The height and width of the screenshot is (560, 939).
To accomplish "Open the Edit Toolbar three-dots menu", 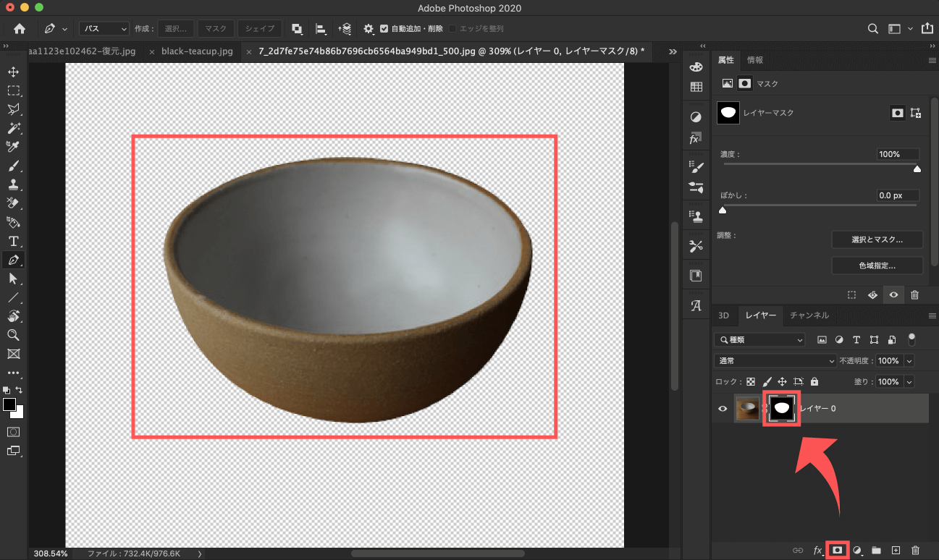I will coord(14,373).
